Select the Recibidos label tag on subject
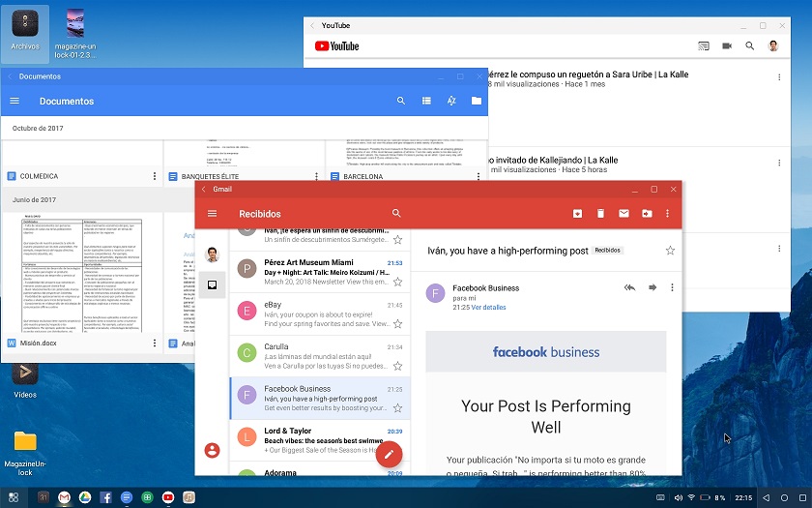 (x=607, y=251)
